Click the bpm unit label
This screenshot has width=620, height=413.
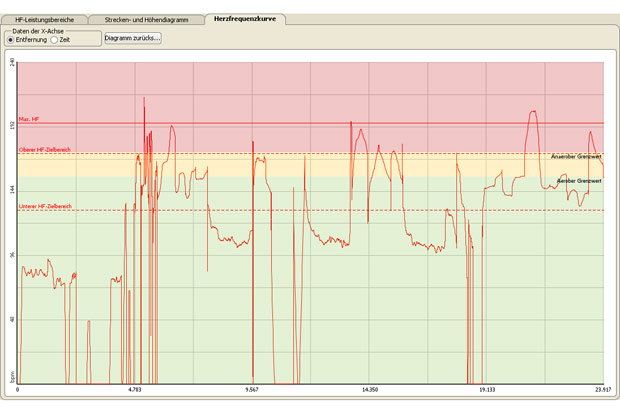[12, 377]
